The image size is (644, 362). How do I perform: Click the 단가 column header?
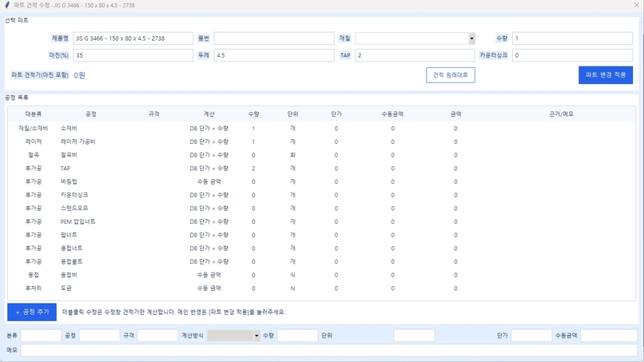(336, 113)
